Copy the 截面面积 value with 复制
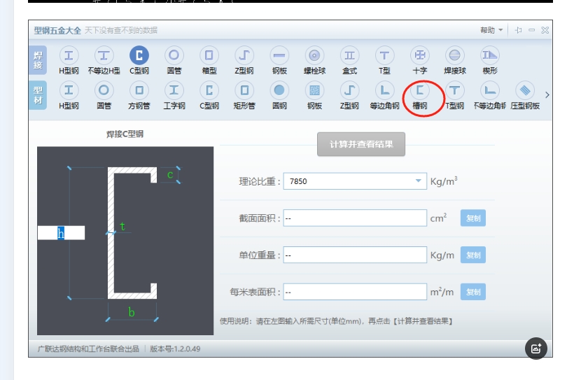Viewport: 588px width, 380px height. (x=473, y=218)
